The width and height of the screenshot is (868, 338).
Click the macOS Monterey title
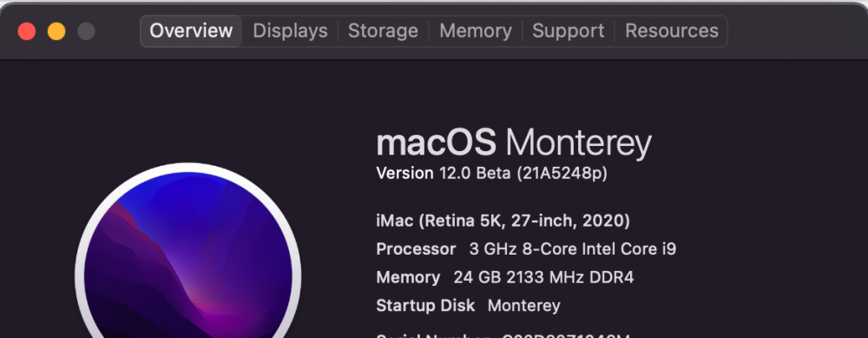pos(514,143)
